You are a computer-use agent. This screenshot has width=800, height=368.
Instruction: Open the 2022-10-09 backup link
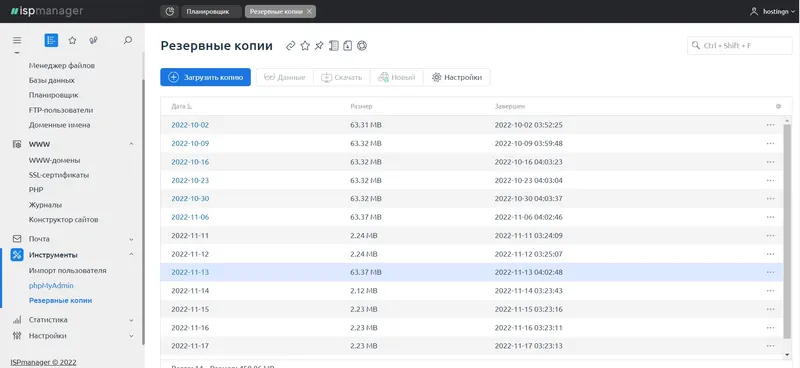pos(190,143)
